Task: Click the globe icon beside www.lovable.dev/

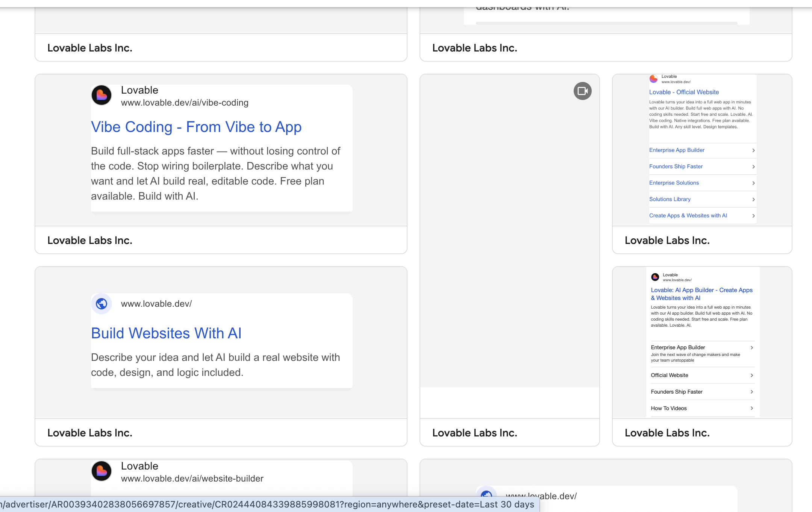Action: 101,304
